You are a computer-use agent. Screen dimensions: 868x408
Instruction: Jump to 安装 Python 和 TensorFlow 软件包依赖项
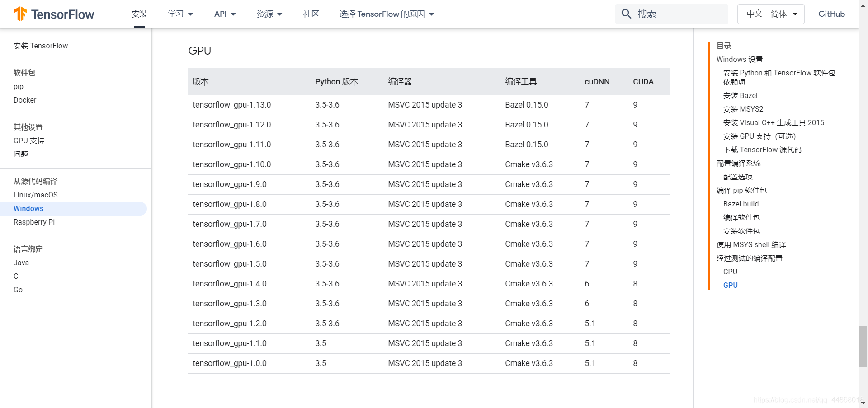pyautogui.click(x=779, y=78)
